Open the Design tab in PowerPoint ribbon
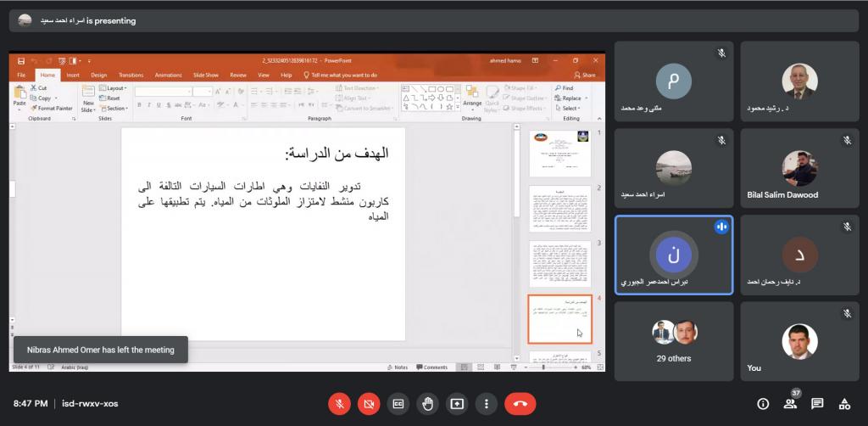The image size is (868, 426). [x=99, y=75]
